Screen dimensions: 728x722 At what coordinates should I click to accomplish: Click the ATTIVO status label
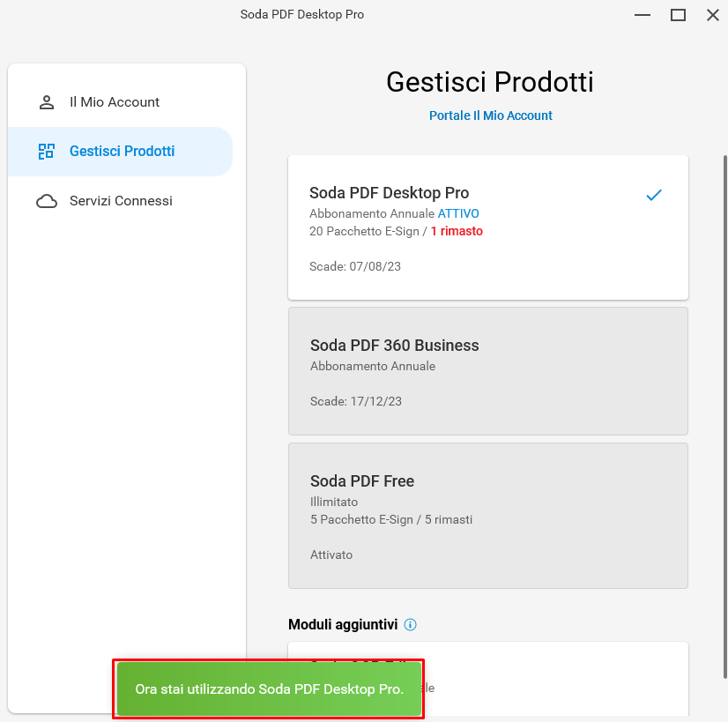(458, 213)
